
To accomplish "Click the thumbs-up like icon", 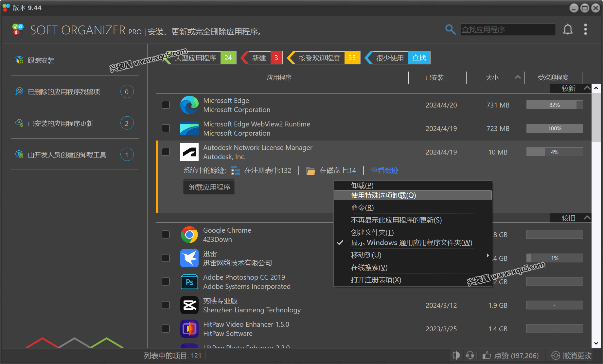I will [x=487, y=355].
